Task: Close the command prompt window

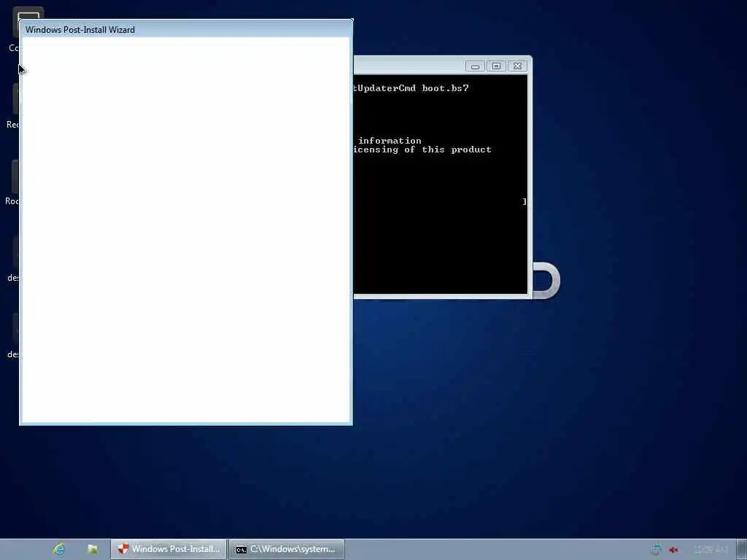Action: click(517, 66)
